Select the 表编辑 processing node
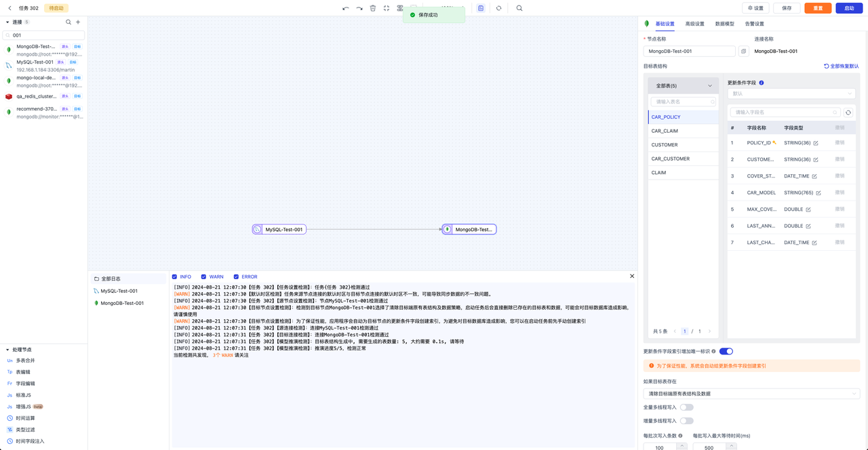 pos(23,372)
